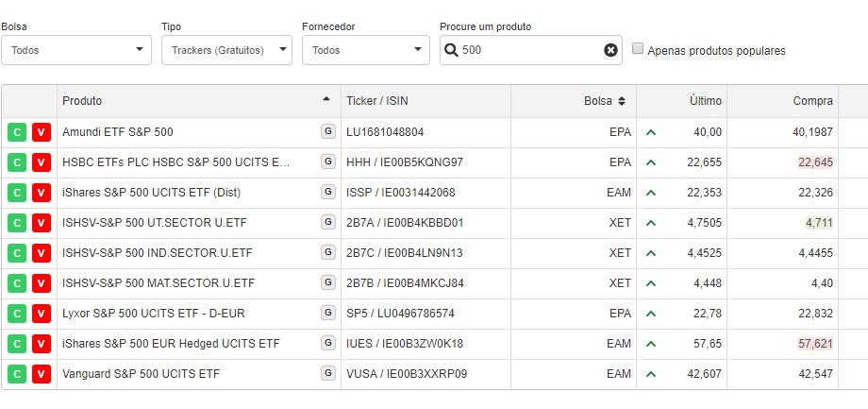Viewport: 868px width, 409px height.
Task: Click red V sell icon for Lyxor S&P 500
Action: (41, 314)
